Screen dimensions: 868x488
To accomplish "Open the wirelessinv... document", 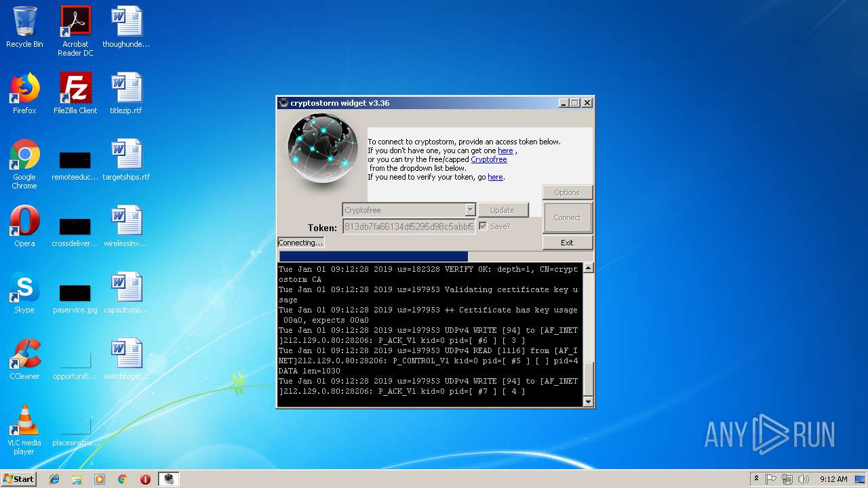I will pyautogui.click(x=126, y=226).
